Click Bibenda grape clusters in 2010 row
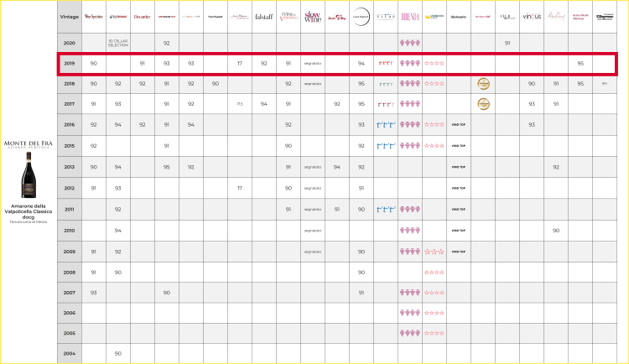The height and width of the screenshot is (364, 629). (410, 231)
